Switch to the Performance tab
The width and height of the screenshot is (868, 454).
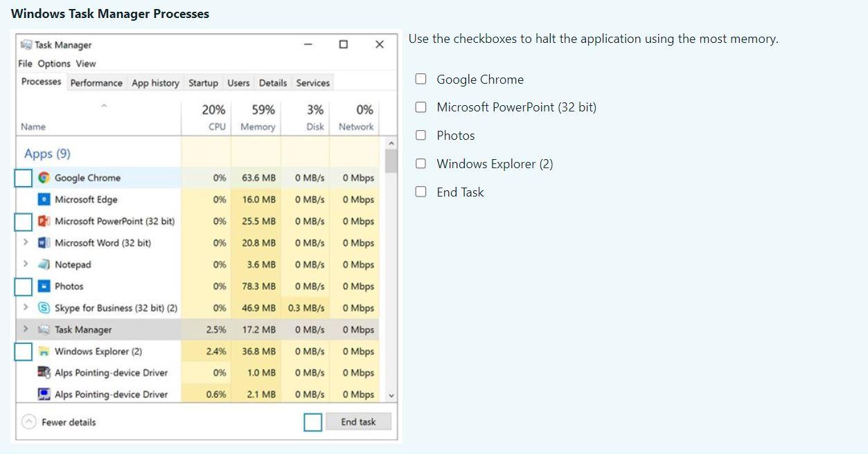tap(96, 82)
